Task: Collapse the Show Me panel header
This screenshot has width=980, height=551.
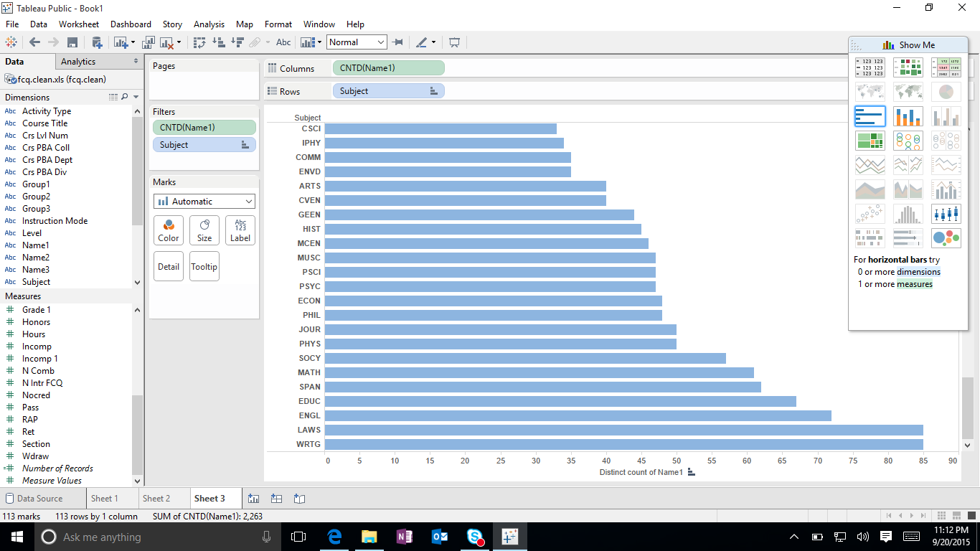Action: point(908,44)
